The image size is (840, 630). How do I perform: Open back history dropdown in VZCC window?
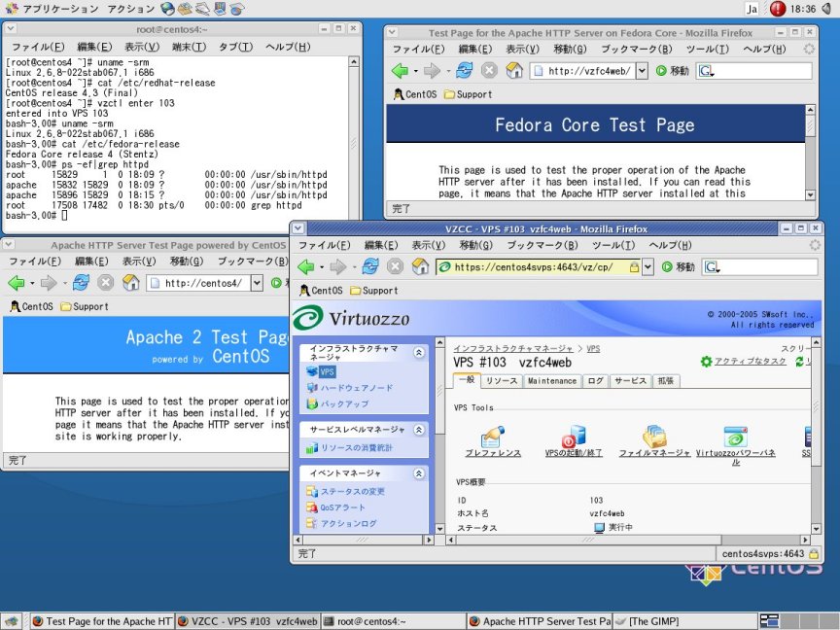[x=322, y=266]
